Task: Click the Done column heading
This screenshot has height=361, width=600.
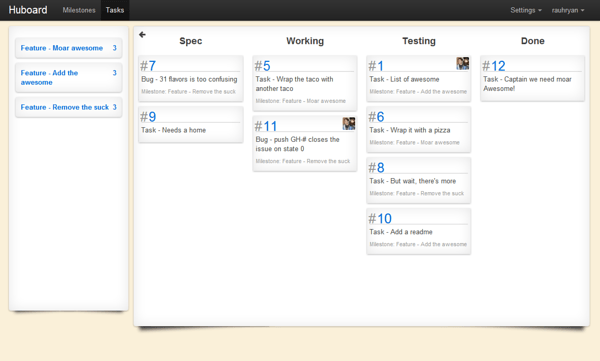Action: (533, 41)
